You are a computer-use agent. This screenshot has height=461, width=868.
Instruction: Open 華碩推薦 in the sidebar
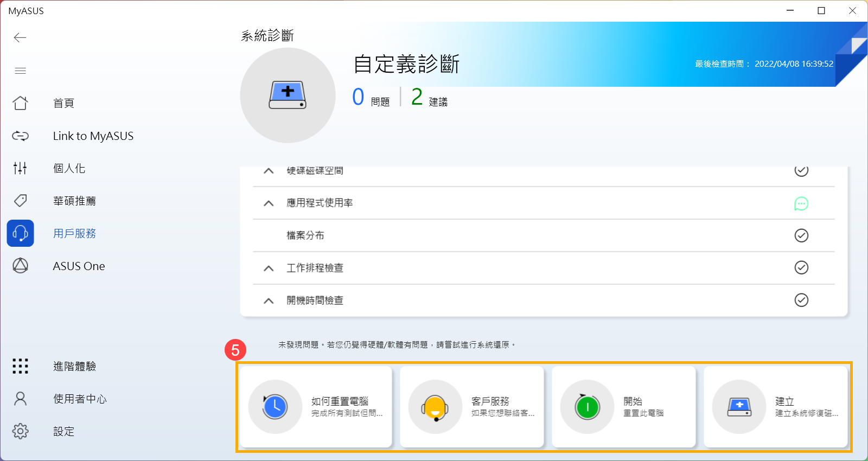click(x=74, y=201)
